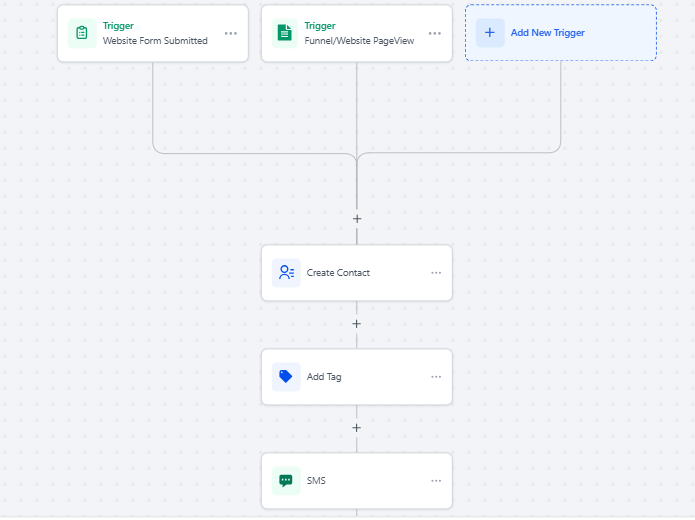
Task: Open the Create Contact action label
Action: [x=338, y=273]
